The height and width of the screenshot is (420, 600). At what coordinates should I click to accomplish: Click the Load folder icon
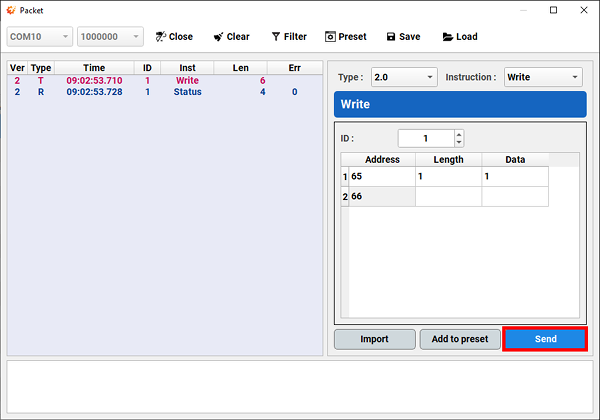coord(448,37)
